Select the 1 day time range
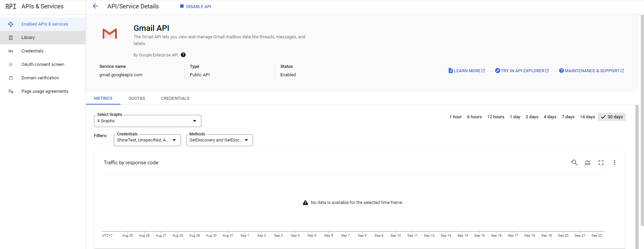Viewport: 644px width, 249px height. click(x=515, y=117)
